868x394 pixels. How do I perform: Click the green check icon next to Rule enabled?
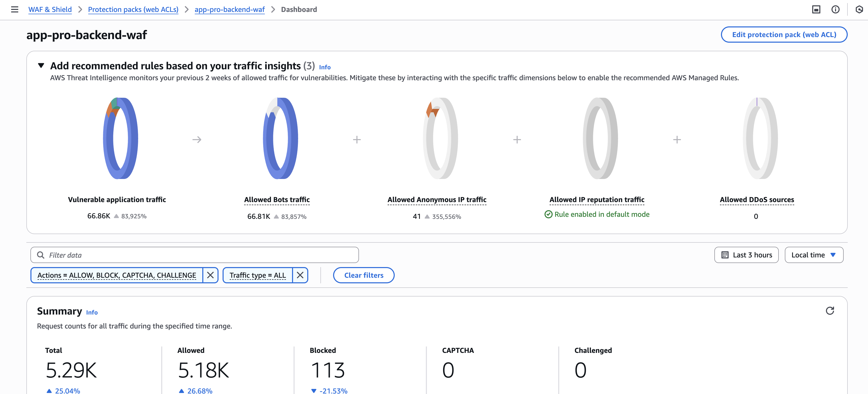[x=549, y=214]
